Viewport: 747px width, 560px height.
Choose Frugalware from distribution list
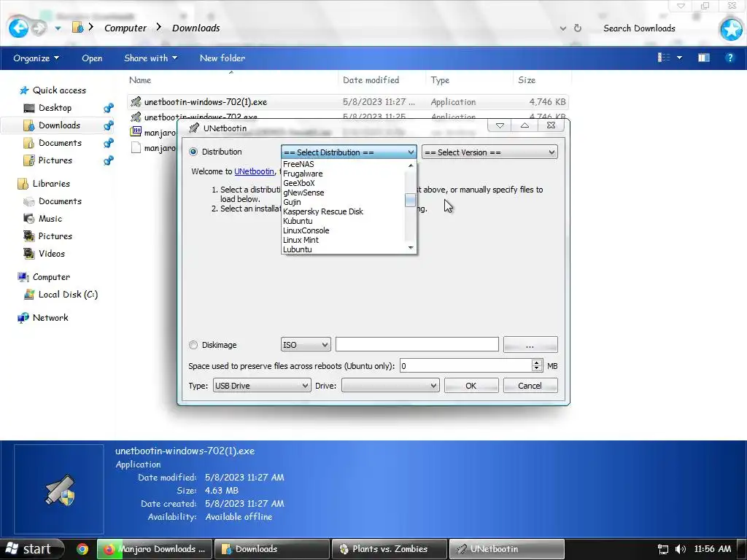[x=303, y=174]
